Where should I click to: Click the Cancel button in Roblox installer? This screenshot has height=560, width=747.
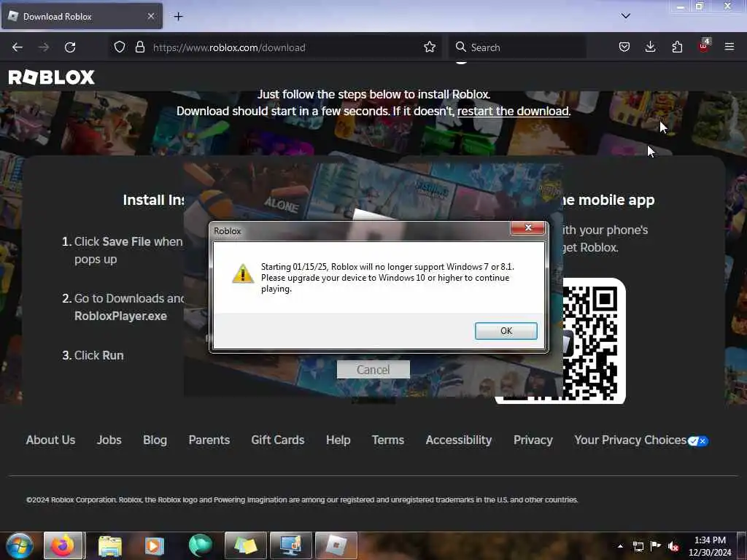click(373, 370)
